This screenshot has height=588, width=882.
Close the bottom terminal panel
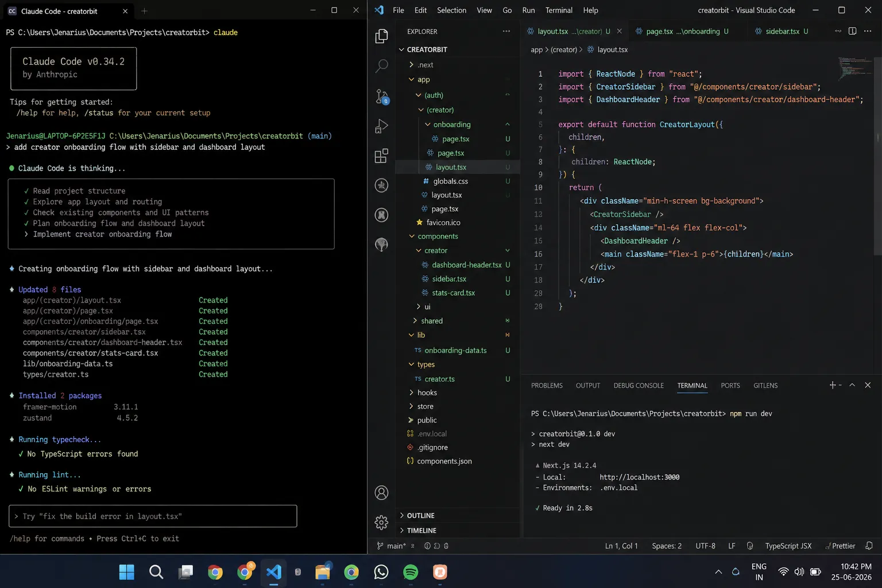point(868,385)
